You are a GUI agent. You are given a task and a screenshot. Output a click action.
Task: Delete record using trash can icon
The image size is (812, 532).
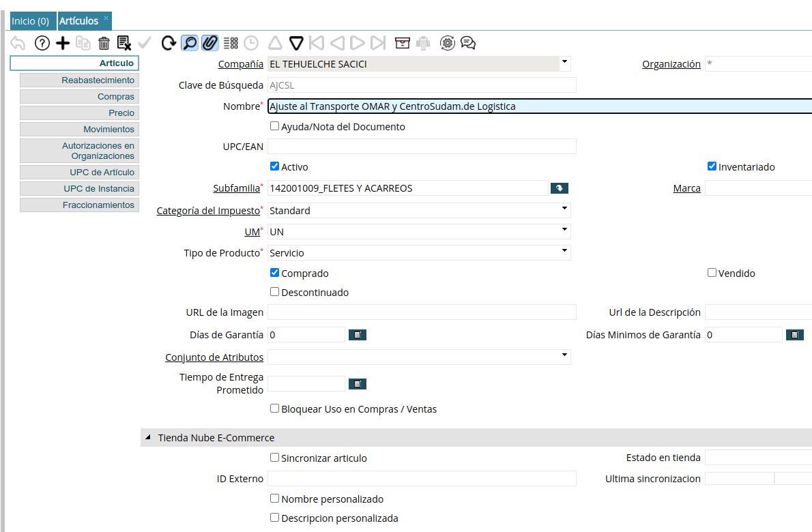click(x=104, y=43)
